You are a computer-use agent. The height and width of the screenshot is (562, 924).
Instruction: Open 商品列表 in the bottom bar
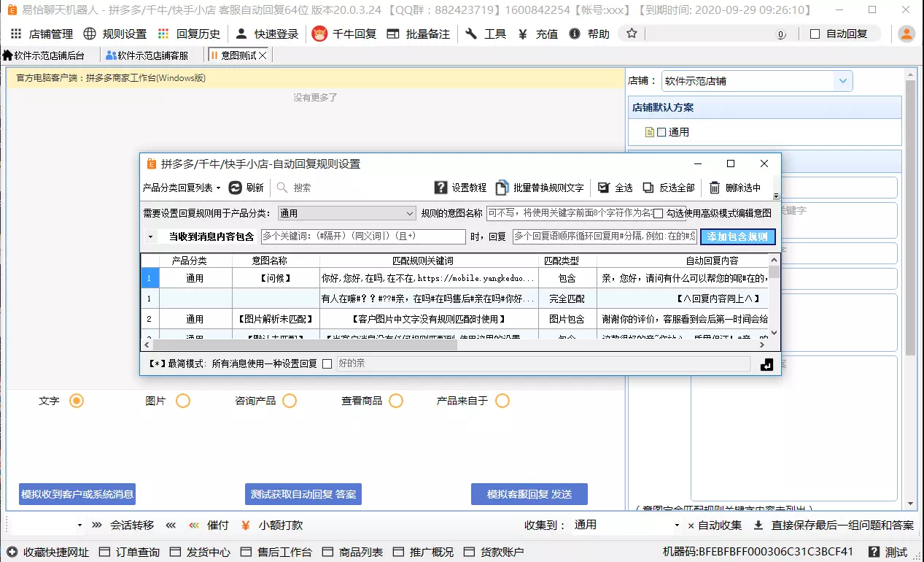353,552
